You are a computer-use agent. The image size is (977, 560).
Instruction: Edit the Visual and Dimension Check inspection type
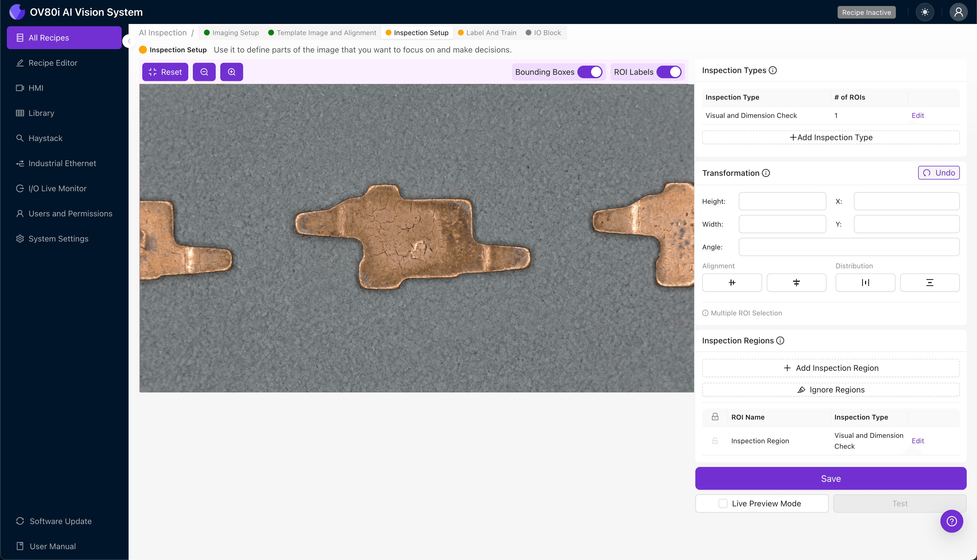click(x=918, y=115)
